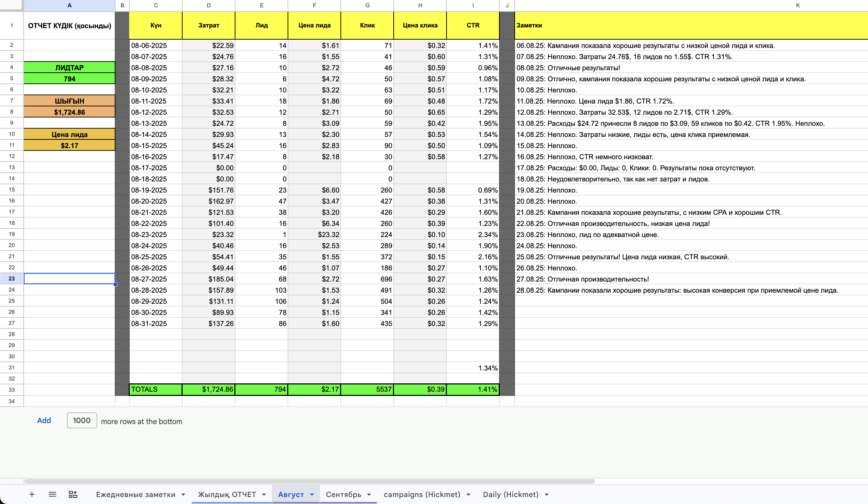Image resolution: width=868 pixels, height=504 pixels.
Task: Select the orange ШЫҒЫН label cell
Action: [x=70, y=101]
